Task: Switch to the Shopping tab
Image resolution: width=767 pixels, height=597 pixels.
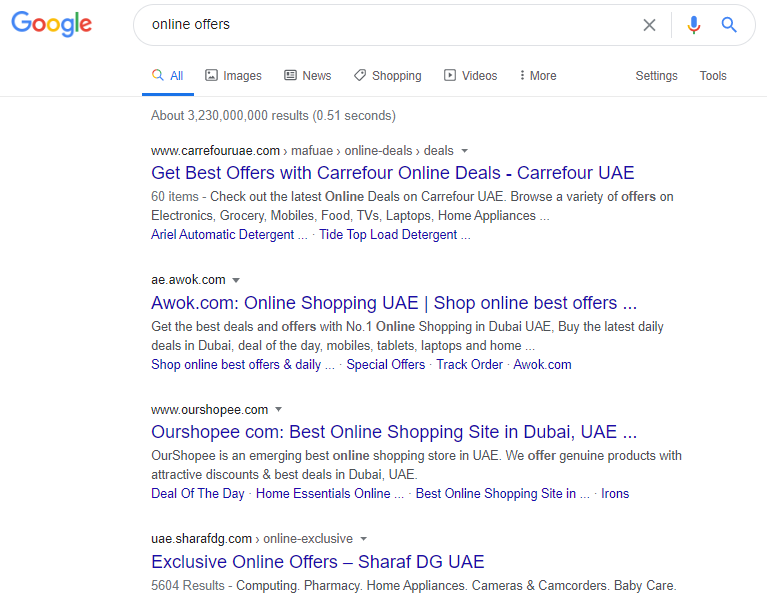Action: [387, 76]
